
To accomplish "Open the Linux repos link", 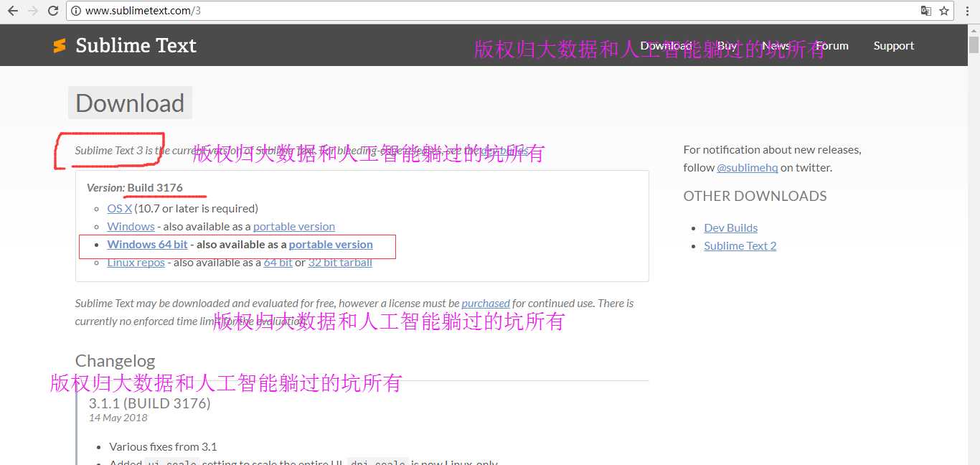I will 136,262.
